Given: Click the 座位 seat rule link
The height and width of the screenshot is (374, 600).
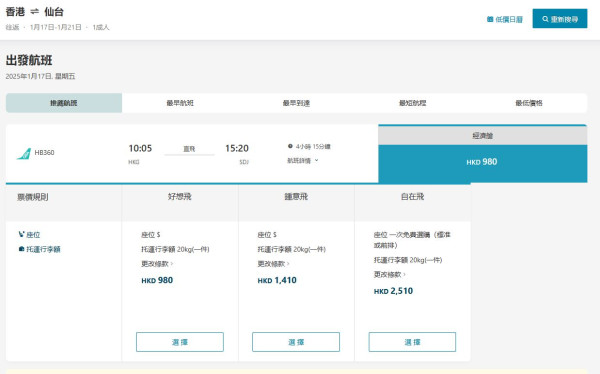Looking at the screenshot, I should tap(33, 235).
